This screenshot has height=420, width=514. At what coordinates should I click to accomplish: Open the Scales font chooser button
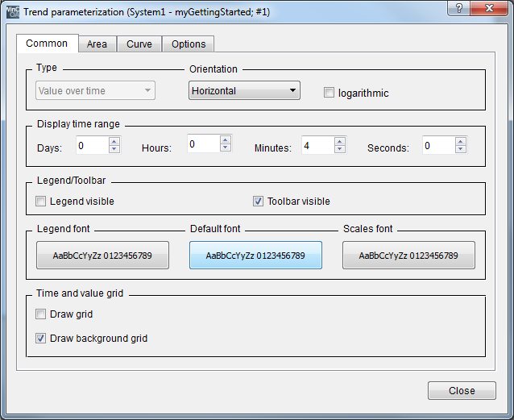[408, 256]
